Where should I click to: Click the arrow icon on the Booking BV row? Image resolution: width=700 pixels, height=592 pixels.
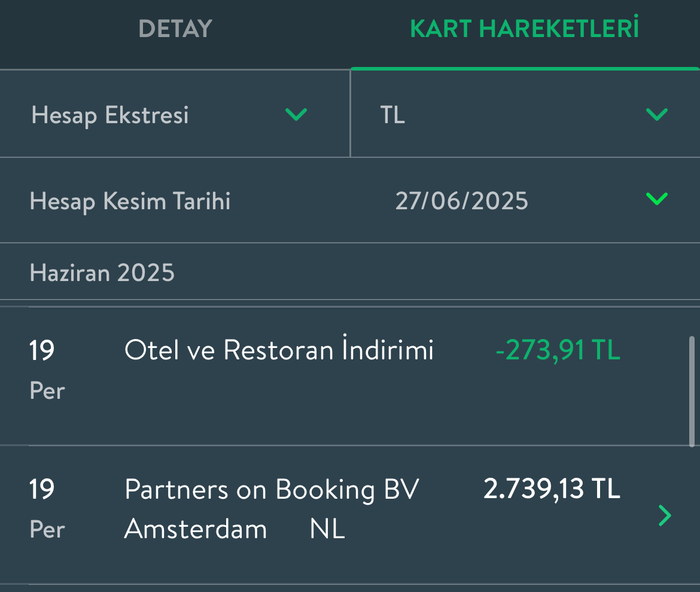coord(665,515)
